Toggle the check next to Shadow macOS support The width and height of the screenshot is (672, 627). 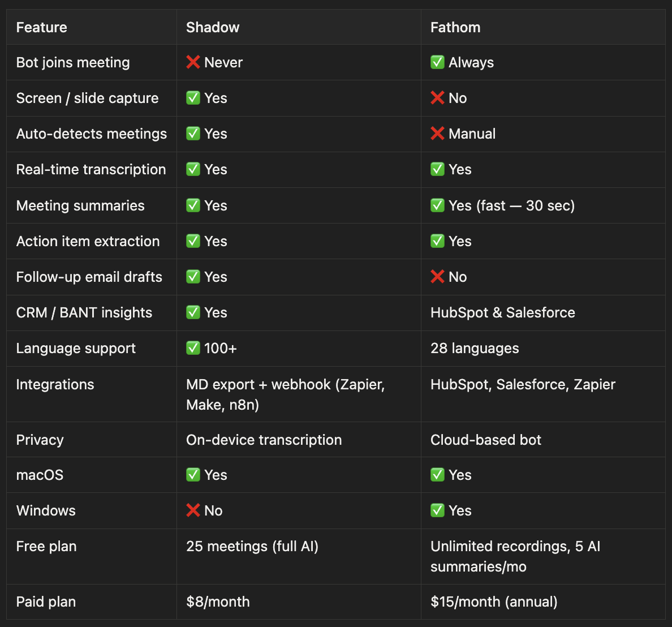(x=193, y=475)
